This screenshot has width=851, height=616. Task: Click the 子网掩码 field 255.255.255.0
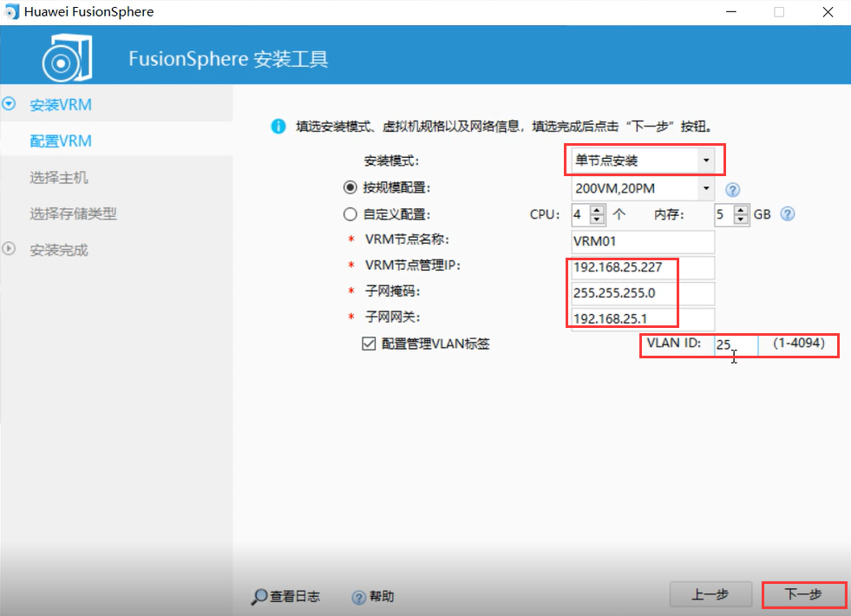click(x=643, y=293)
